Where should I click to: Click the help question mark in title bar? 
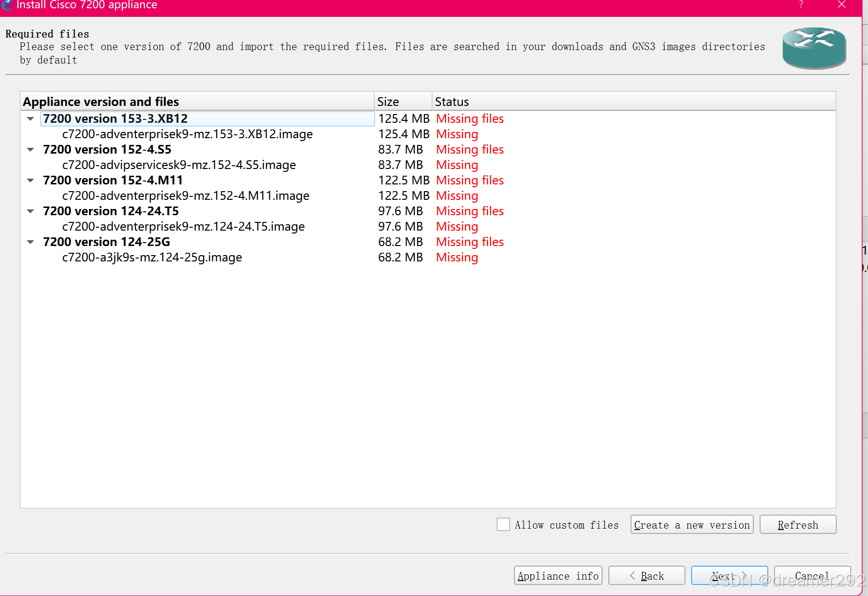pos(801,4)
